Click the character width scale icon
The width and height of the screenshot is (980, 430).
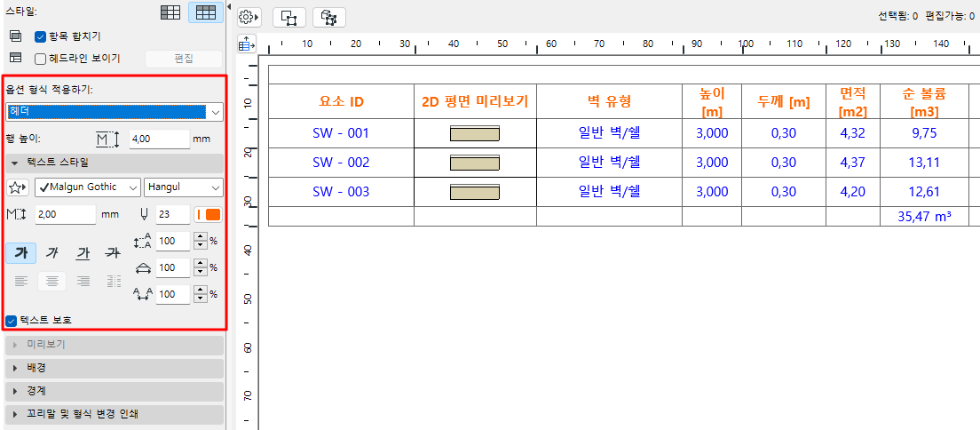pos(143,268)
